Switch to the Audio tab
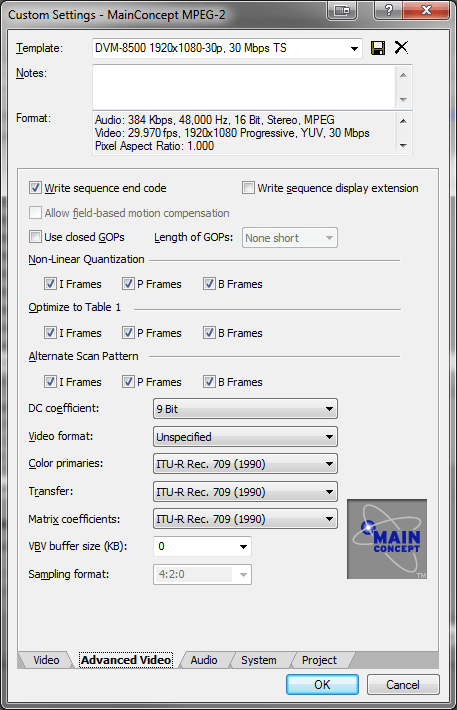The width and height of the screenshot is (457, 710). pyautogui.click(x=204, y=660)
